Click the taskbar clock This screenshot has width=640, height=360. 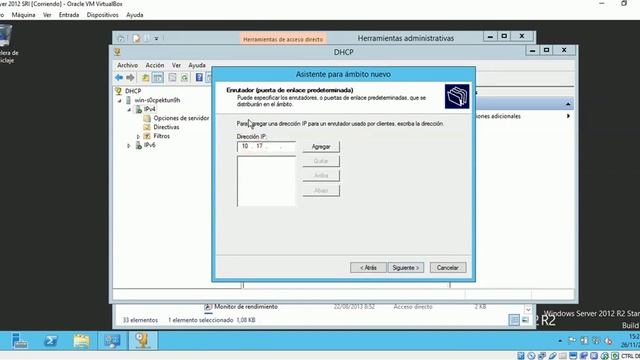pyautogui.click(x=630, y=340)
